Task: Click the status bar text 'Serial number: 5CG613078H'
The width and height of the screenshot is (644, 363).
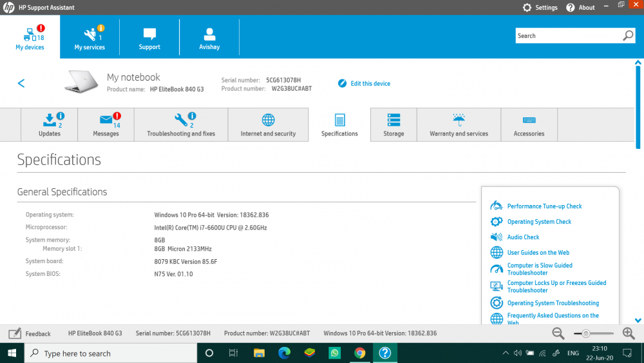Action: coord(173,333)
